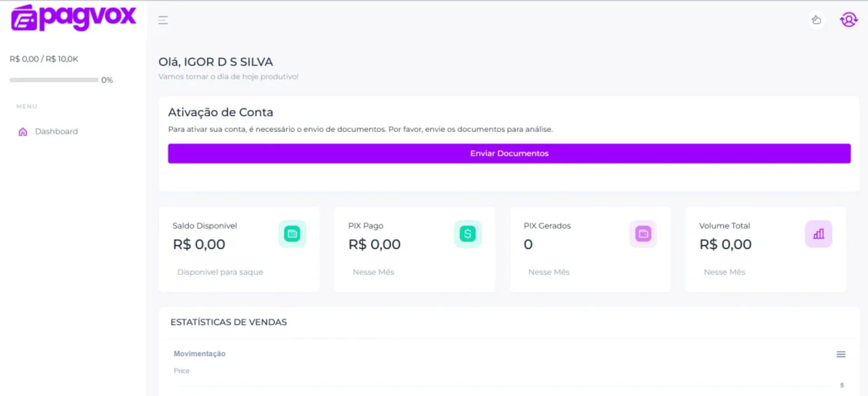Click the PIX Pago card title

tap(366, 226)
